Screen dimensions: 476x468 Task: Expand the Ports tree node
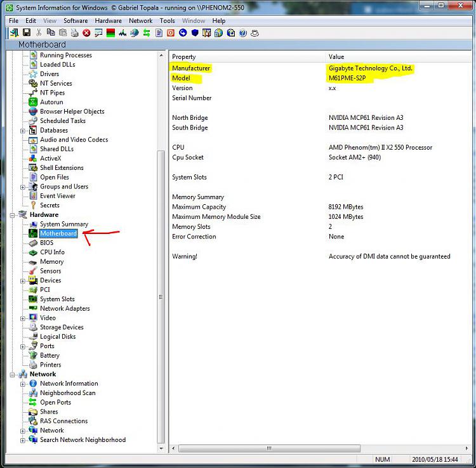[23, 346]
